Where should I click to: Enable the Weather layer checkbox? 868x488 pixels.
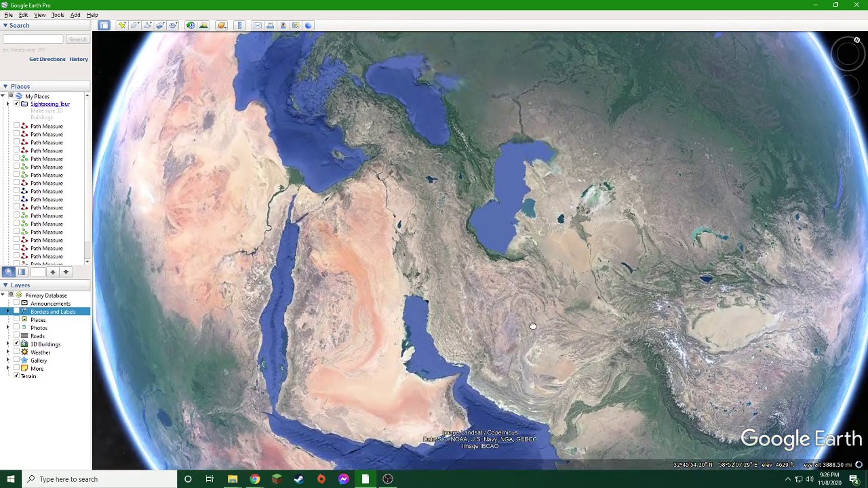pyautogui.click(x=16, y=352)
